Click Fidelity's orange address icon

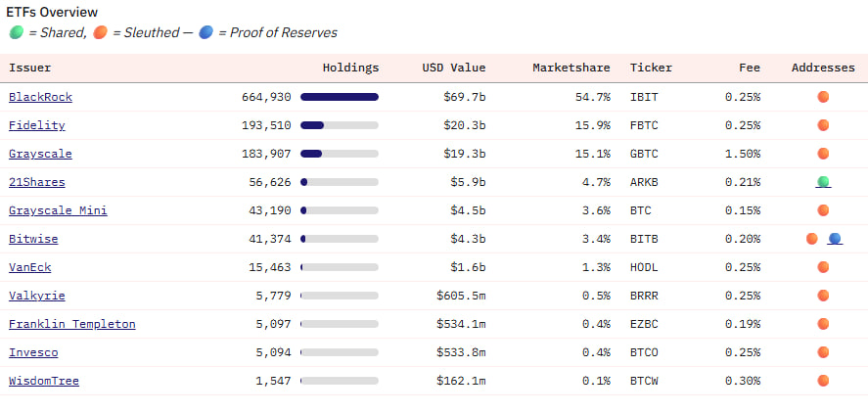point(823,125)
